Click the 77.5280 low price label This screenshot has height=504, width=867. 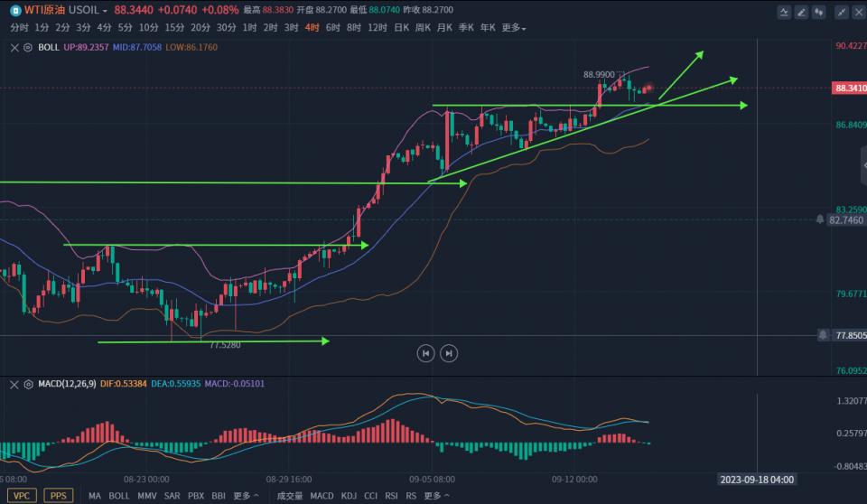pyautogui.click(x=225, y=345)
